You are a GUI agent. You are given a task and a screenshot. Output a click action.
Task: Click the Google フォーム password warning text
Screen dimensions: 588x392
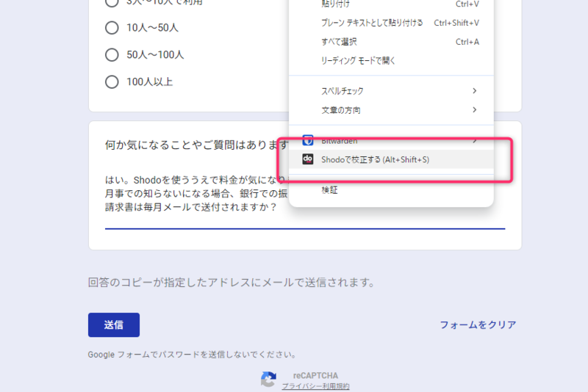click(x=192, y=355)
